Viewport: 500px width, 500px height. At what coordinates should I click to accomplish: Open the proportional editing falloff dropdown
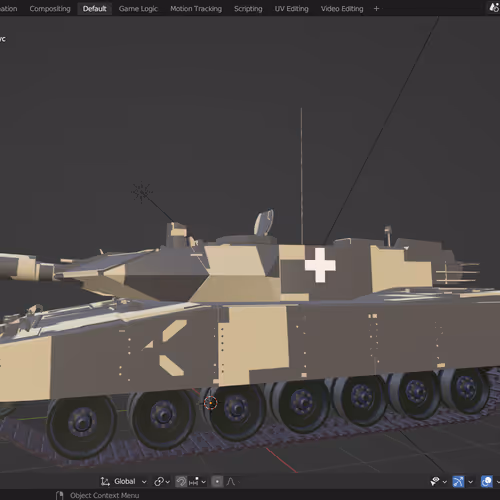coord(233,481)
